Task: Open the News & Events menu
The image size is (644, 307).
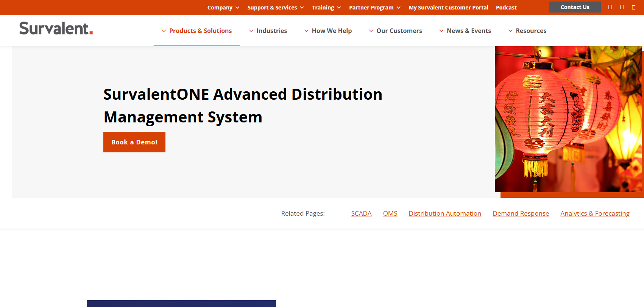Action: point(465,31)
